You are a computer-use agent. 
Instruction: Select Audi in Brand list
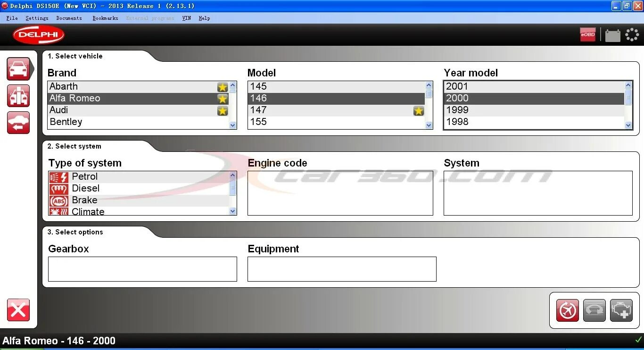[x=138, y=110]
